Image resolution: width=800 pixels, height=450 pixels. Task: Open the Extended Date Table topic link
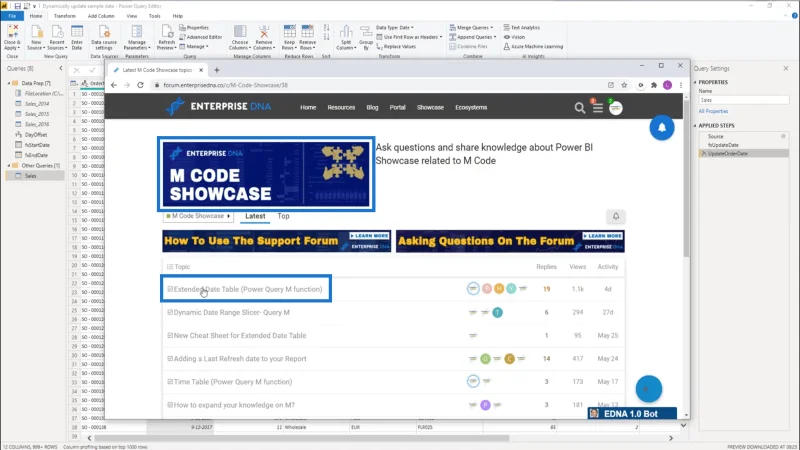(248, 289)
